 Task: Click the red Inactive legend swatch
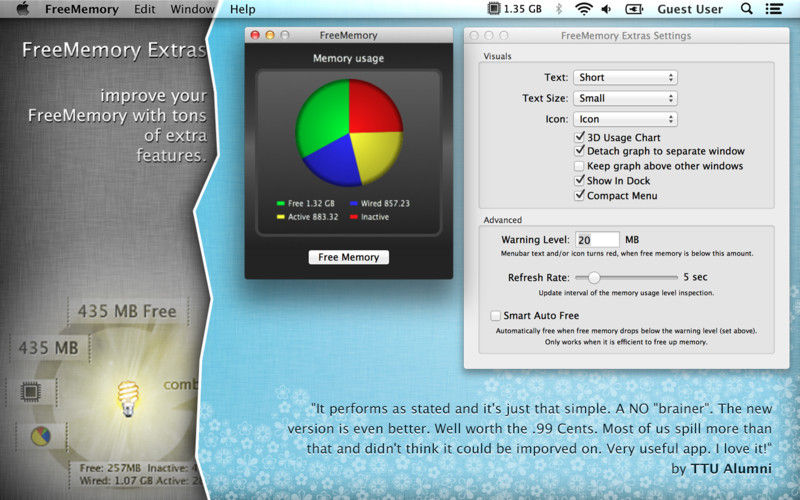click(354, 217)
